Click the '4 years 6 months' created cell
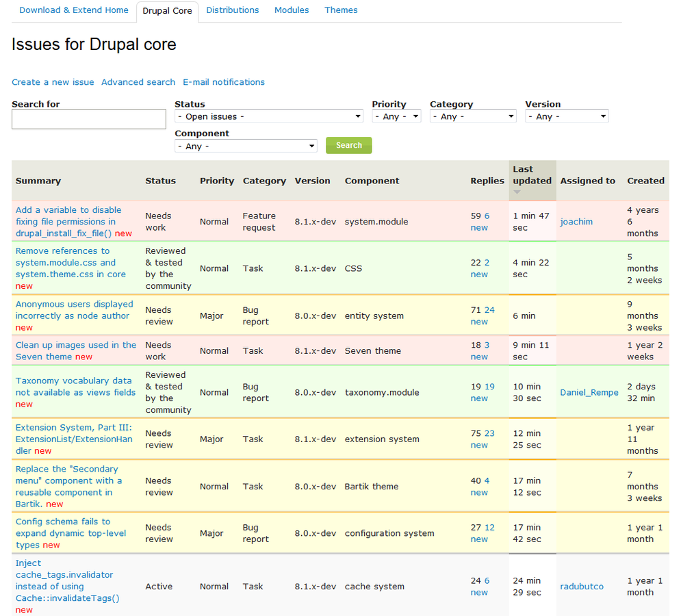 [643, 222]
